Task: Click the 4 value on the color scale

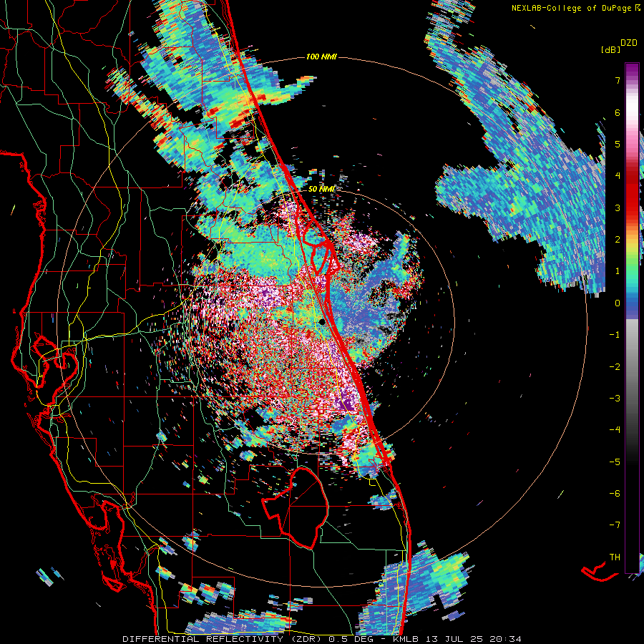Action: (618, 176)
